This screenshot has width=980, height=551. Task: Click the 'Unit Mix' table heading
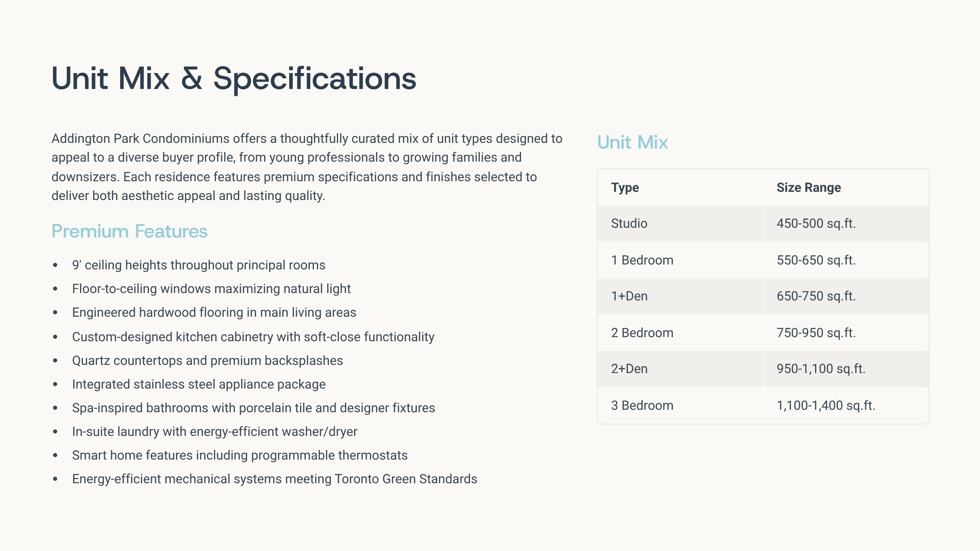(632, 142)
